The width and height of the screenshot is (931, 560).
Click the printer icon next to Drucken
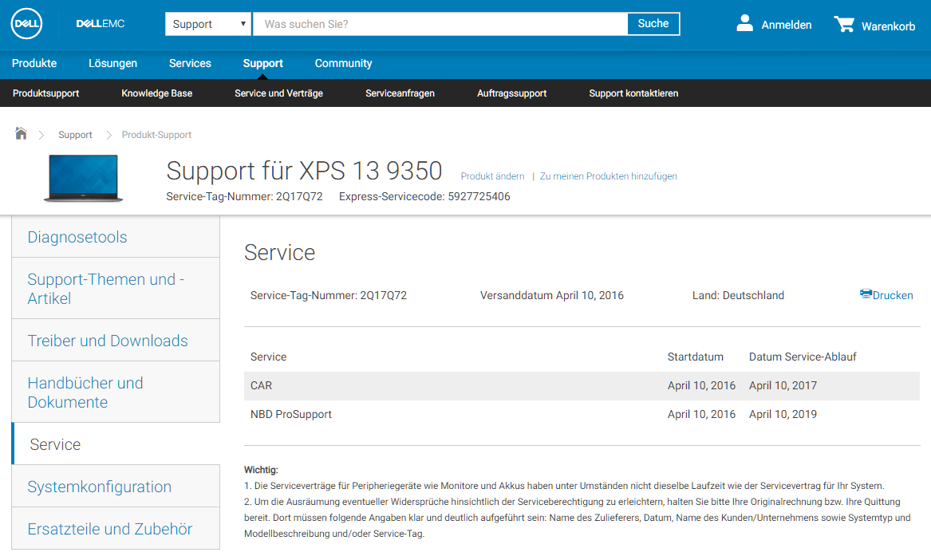pyautogui.click(x=866, y=294)
